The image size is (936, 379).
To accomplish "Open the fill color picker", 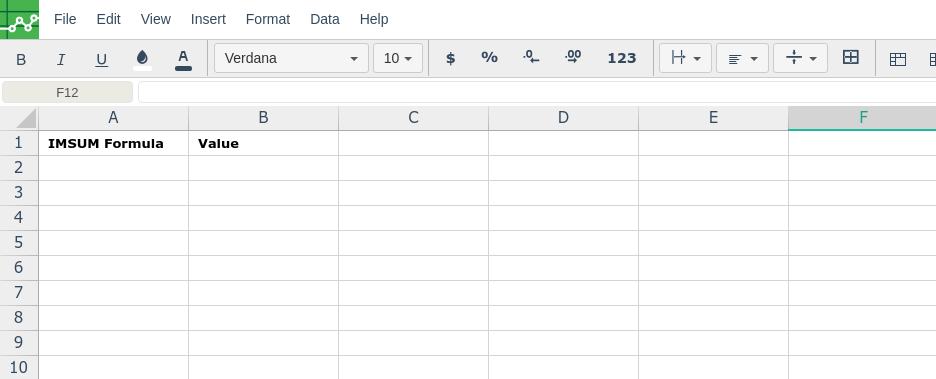I will tap(142, 59).
